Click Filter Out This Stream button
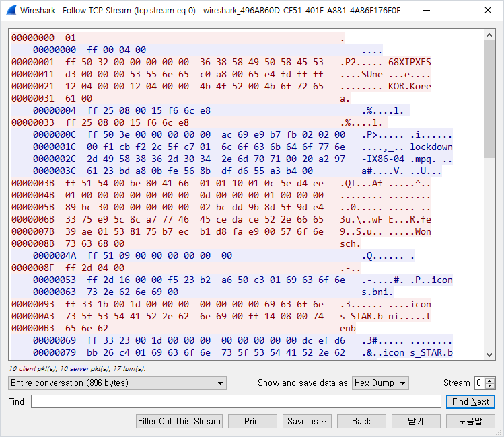 click(179, 421)
